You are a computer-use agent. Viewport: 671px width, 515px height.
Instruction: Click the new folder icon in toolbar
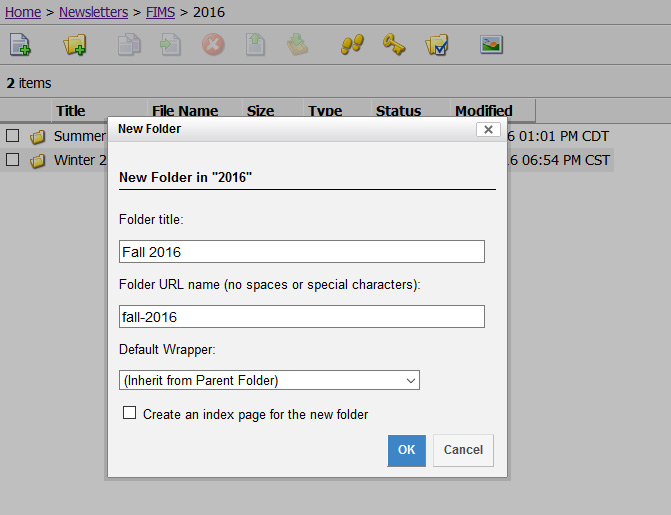point(74,45)
